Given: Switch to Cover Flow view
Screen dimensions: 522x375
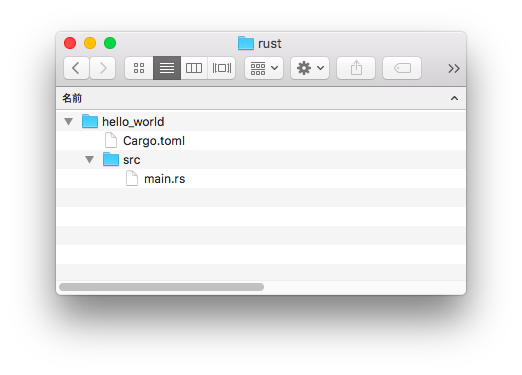Looking at the screenshot, I should point(222,68).
